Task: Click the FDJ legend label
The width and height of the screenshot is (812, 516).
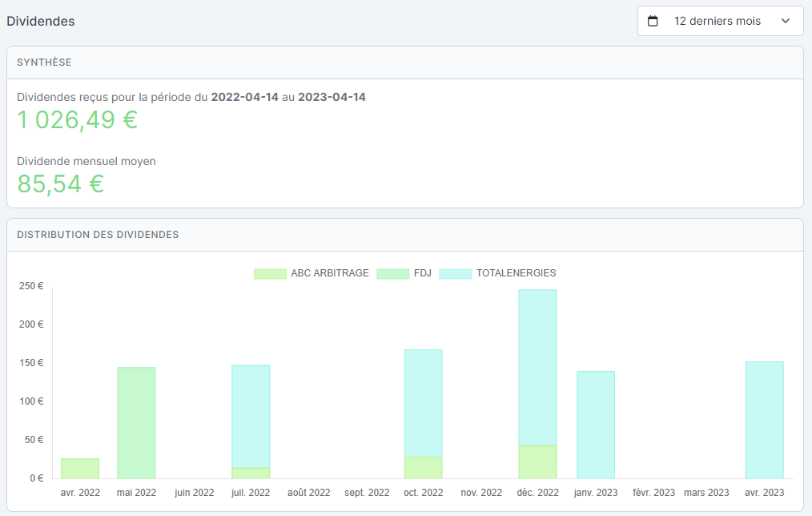Action: (x=423, y=273)
